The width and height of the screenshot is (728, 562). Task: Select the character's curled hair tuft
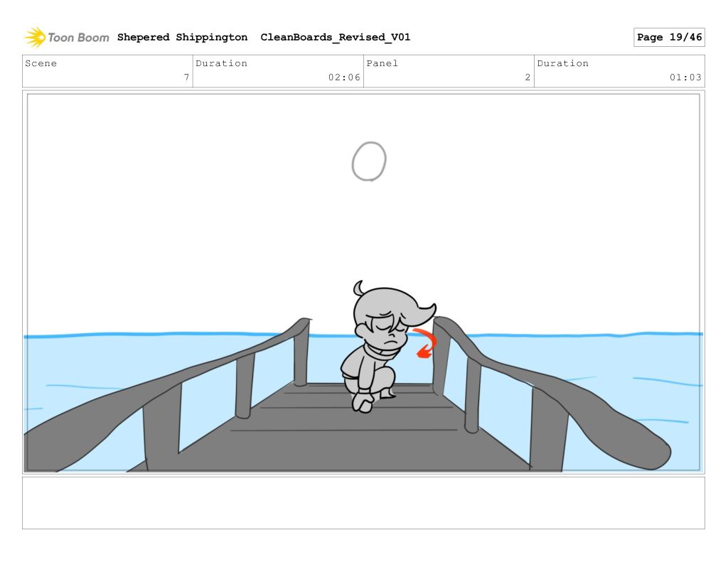point(359,288)
